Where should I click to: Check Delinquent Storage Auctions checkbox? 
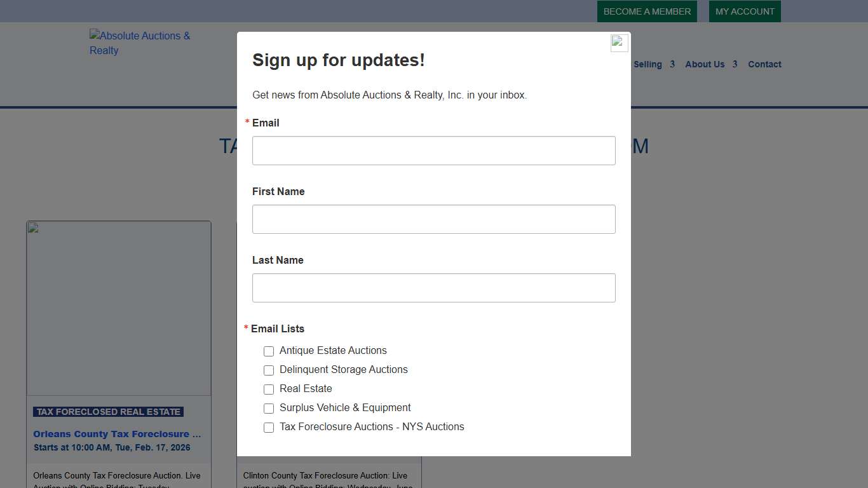click(269, 370)
